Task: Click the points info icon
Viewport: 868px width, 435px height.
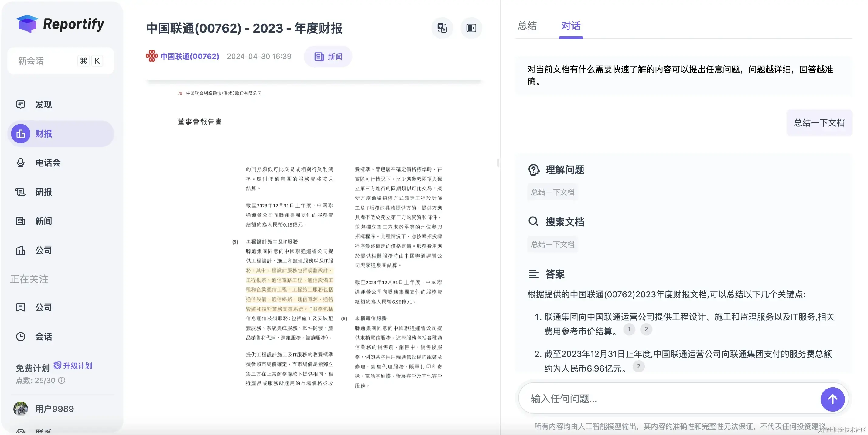Action: click(x=62, y=380)
